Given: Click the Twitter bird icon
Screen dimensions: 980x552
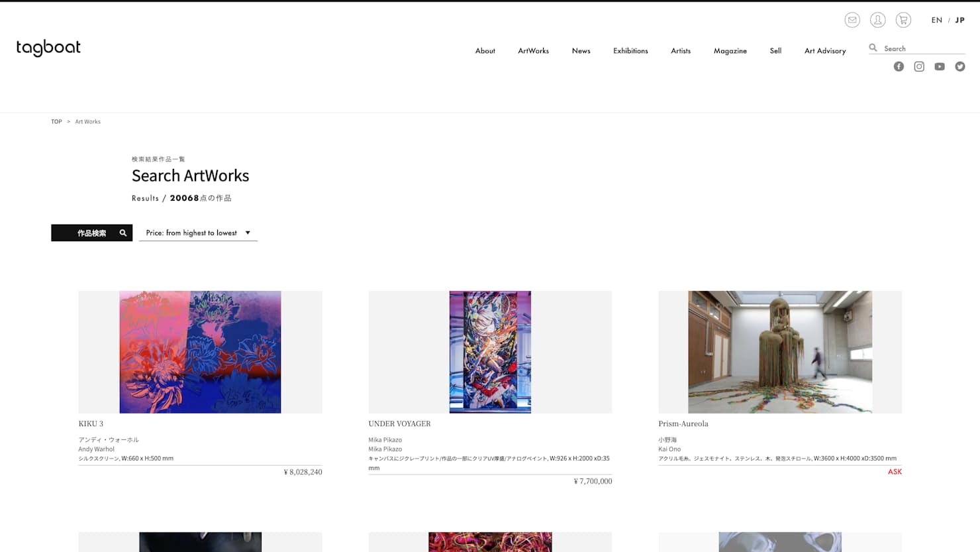Looking at the screenshot, I should click(960, 66).
